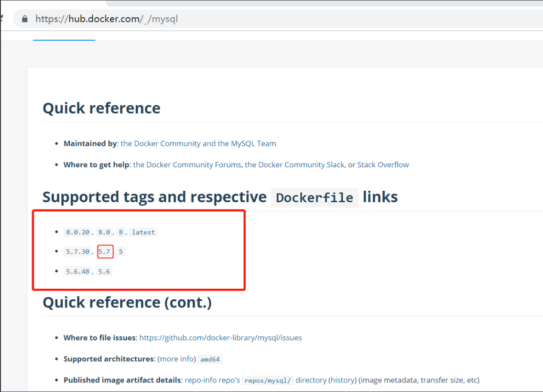543x392 pixels.
Task: Click the Quick reference heading
Action: (101, 108)
